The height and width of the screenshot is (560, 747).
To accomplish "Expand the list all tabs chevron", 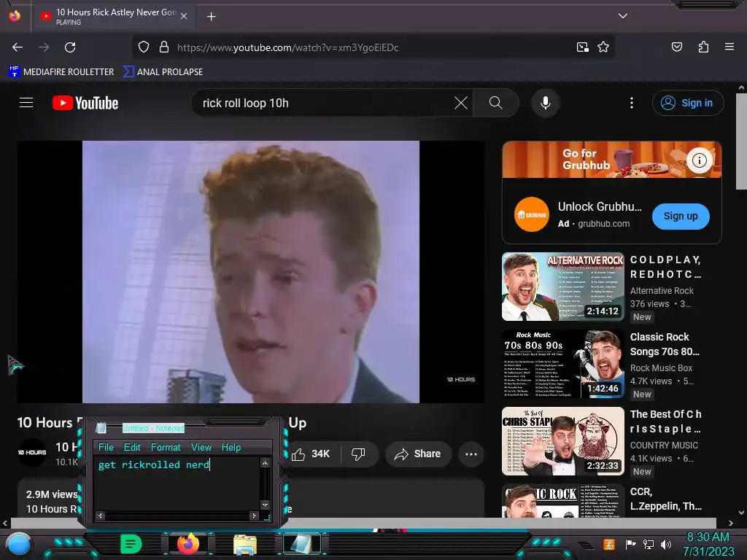I will pos(623,16).
